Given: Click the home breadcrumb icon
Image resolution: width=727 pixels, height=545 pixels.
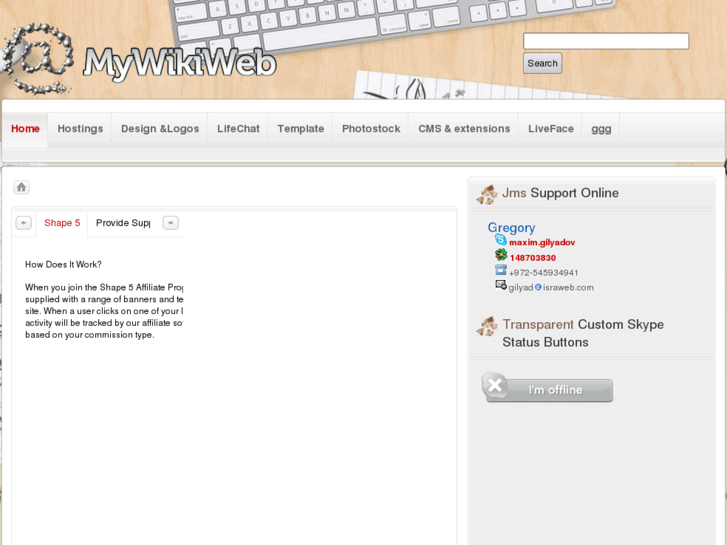Looking at the screenshot, I should click(21, 187).
